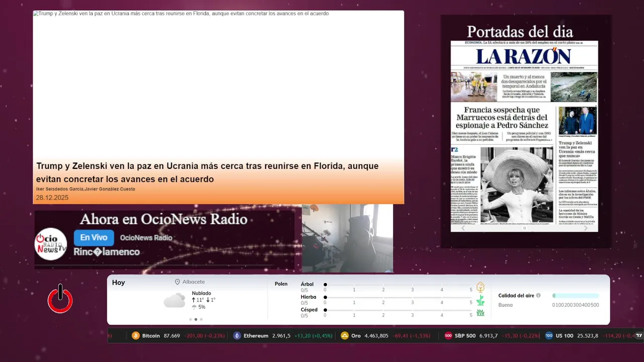Click the S&P 500 value 6.913,7
The image size is (644, 362).
(x=489, y=335)
